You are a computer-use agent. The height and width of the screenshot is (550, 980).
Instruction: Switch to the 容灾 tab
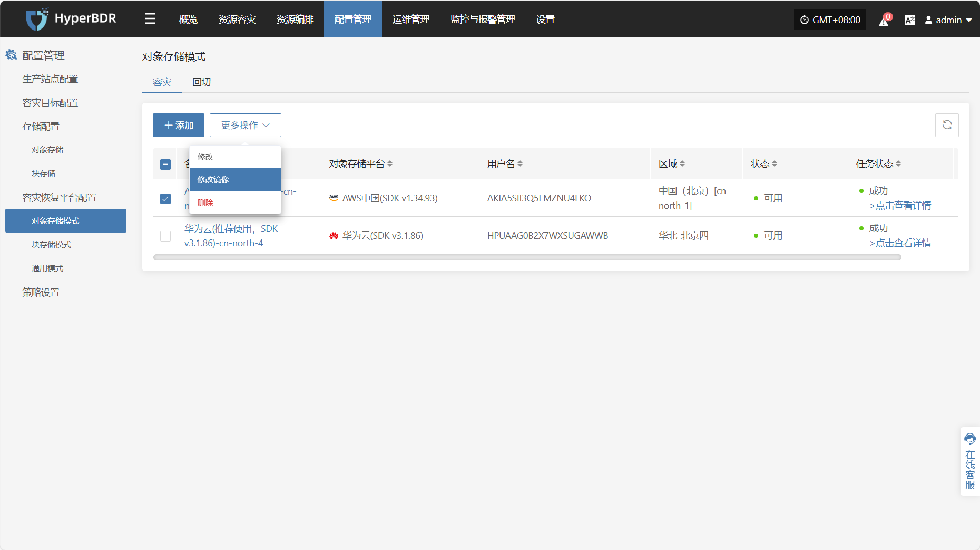[x=162, y=82]
